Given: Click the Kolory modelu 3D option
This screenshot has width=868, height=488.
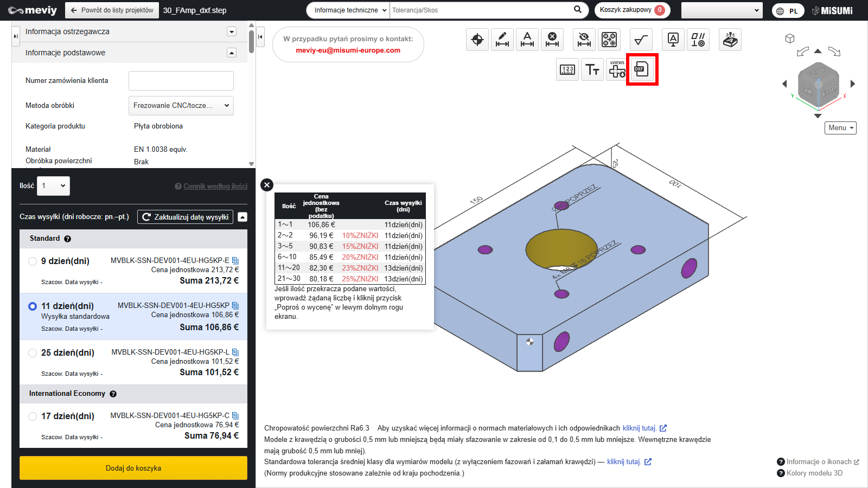Looking at the screenshot, I should (814, 473).
